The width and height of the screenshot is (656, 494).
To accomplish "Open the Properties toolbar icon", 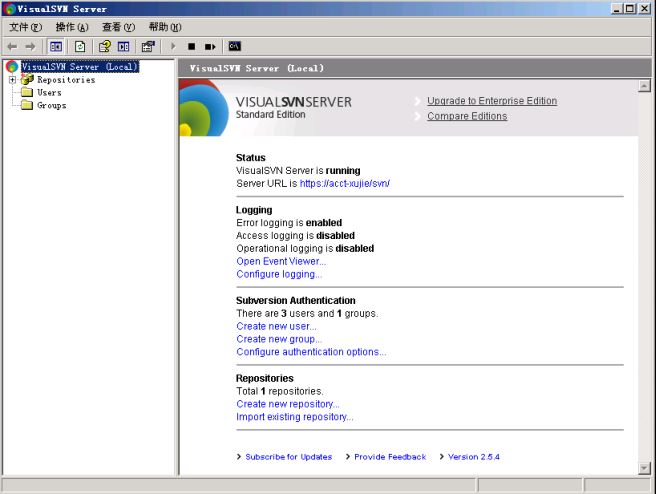I will coord(148,46).
